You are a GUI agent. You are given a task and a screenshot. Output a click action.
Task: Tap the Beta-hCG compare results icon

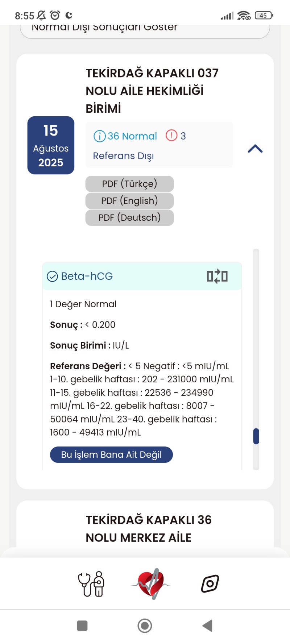click(217, 276)
